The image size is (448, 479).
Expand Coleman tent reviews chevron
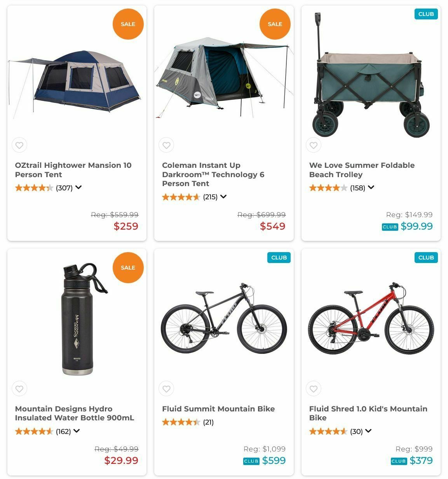pos(223,197)
